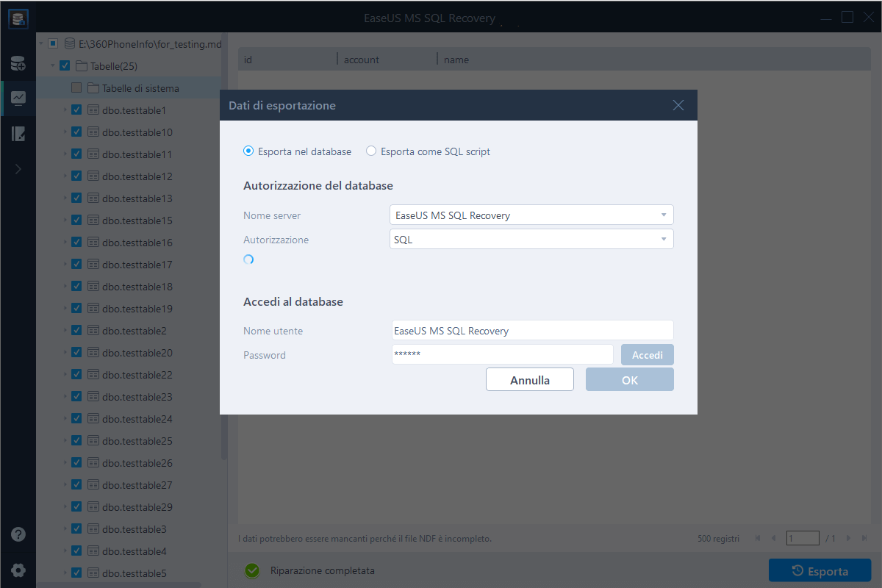This screenshot has height=588, width=882.
Task: Select dbo.testtable23 row text
Action: (x=137, y=397)
